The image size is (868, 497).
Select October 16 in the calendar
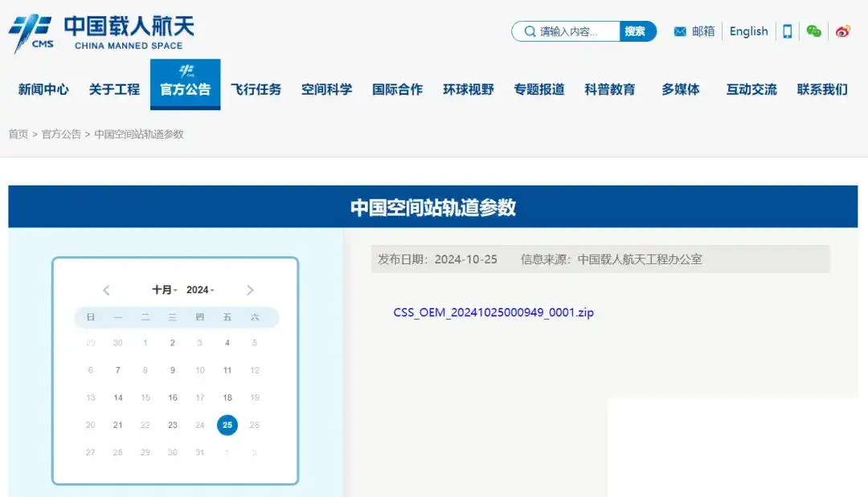click(x=173, y=397)
